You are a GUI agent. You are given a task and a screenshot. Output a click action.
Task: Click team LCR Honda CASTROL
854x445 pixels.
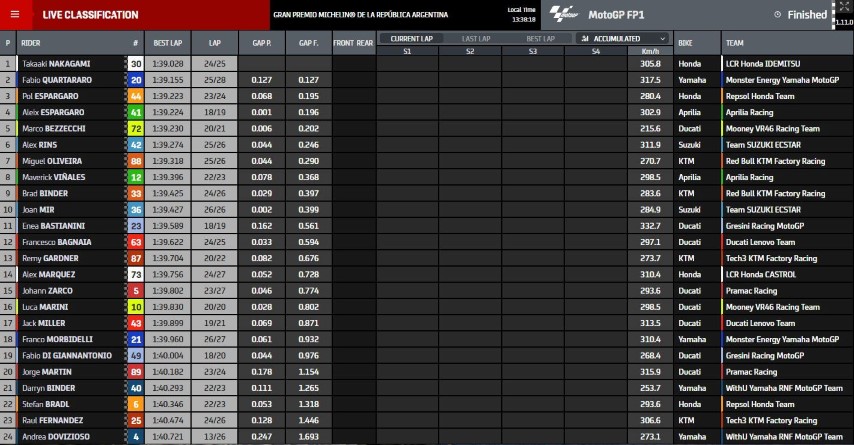(x=760, y=275)
